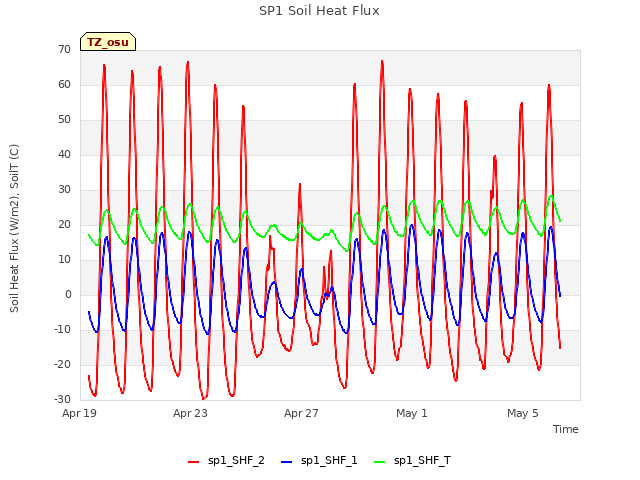Viewport: 640px width, 480px height.
Task: Click the May 5 x-axis label
Action: [x=523, y=413]
